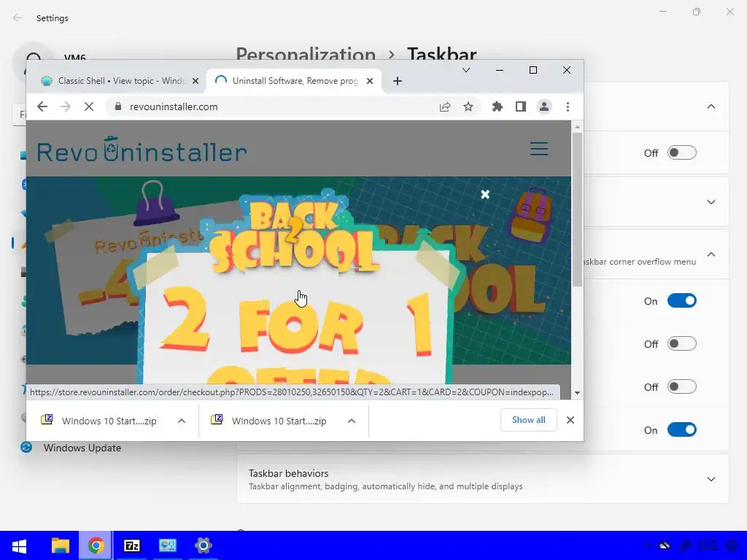
Task: Stop loading the Revo Uninstaller page
Action: 89,106
